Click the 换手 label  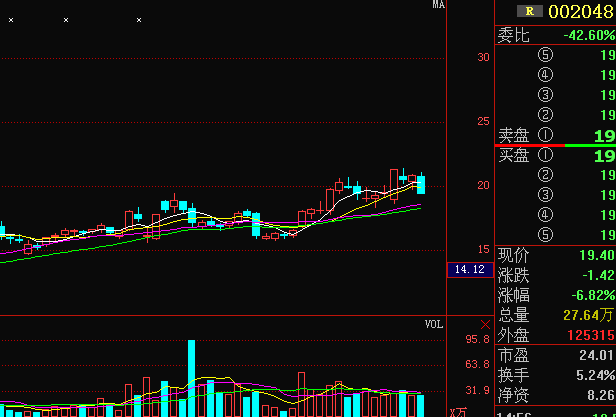point(514,376)
